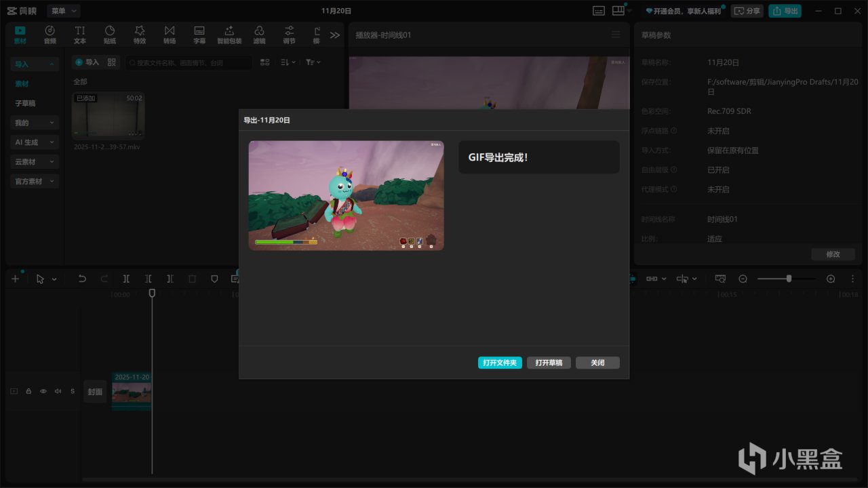Image resolution: width=868 pixels, height=488 pixels.
Task: Click 打开草稿 in the export dialog
Action: coord(549,363)
